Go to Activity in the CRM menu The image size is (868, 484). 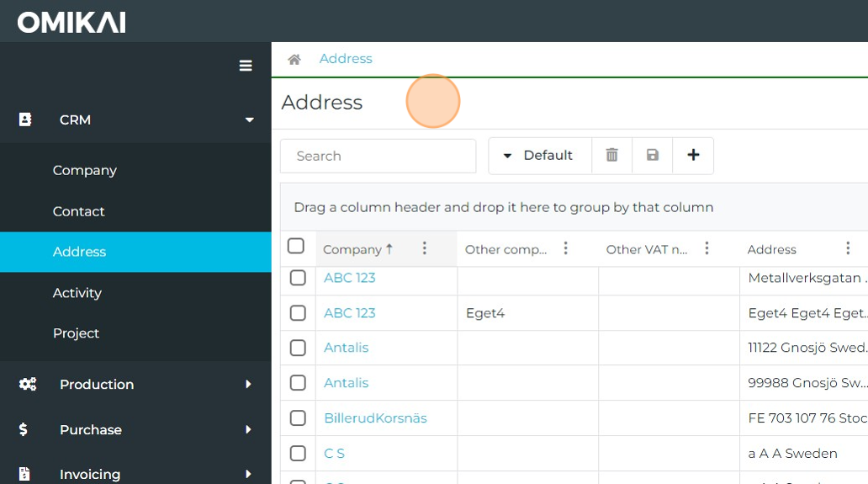[x=77, y=293]
